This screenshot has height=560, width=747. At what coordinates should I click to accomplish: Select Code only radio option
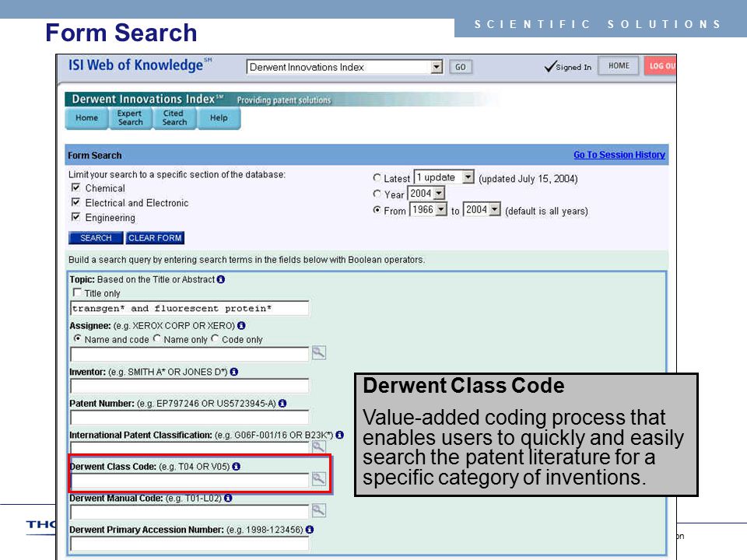[x=215, y=338]
